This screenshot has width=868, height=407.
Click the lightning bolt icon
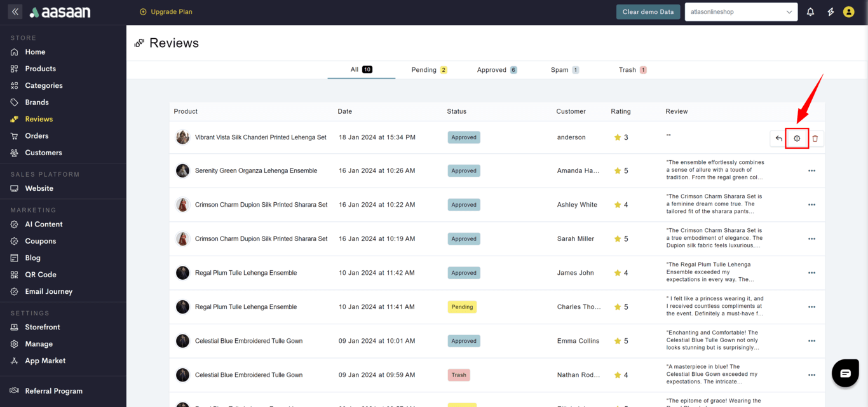tap(830, 12)
